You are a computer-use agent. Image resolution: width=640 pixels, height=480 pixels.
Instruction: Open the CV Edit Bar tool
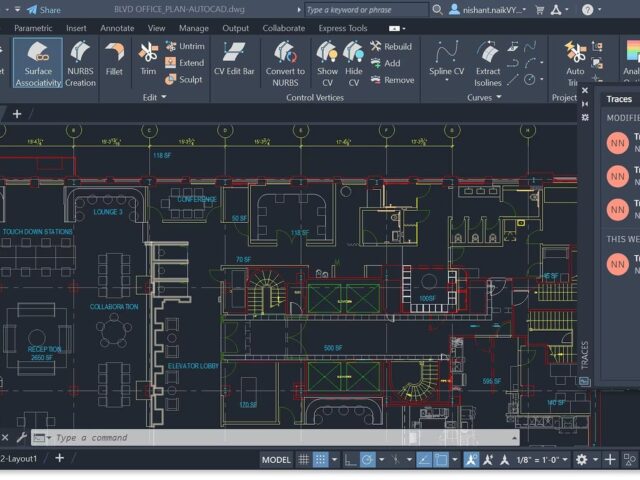tap(233, 62)
